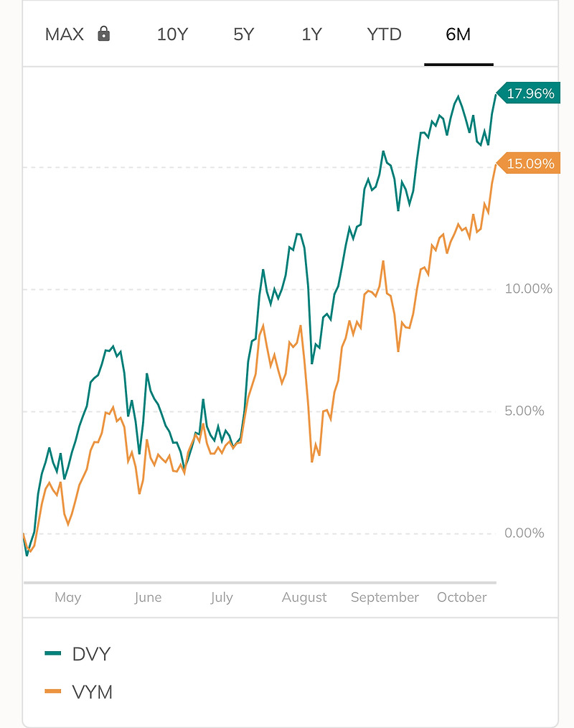
Task: Choose the 1Y time range
Action: [311, 34]
